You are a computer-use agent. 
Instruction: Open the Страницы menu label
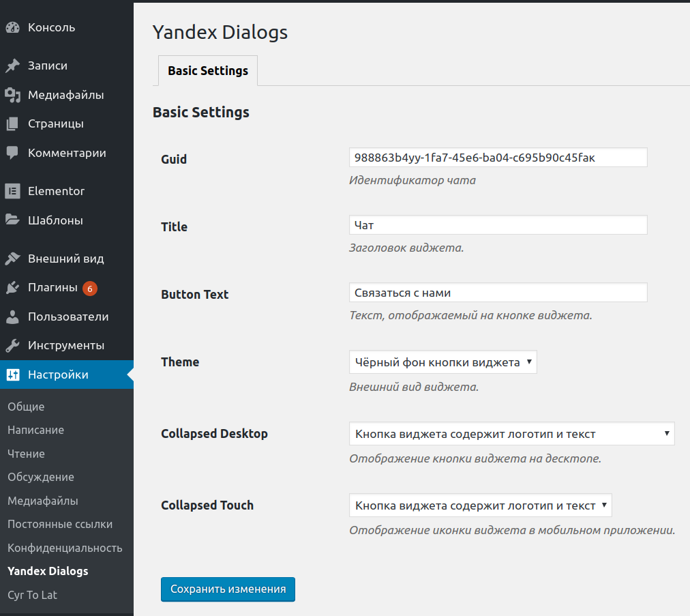tap(56, 123)
